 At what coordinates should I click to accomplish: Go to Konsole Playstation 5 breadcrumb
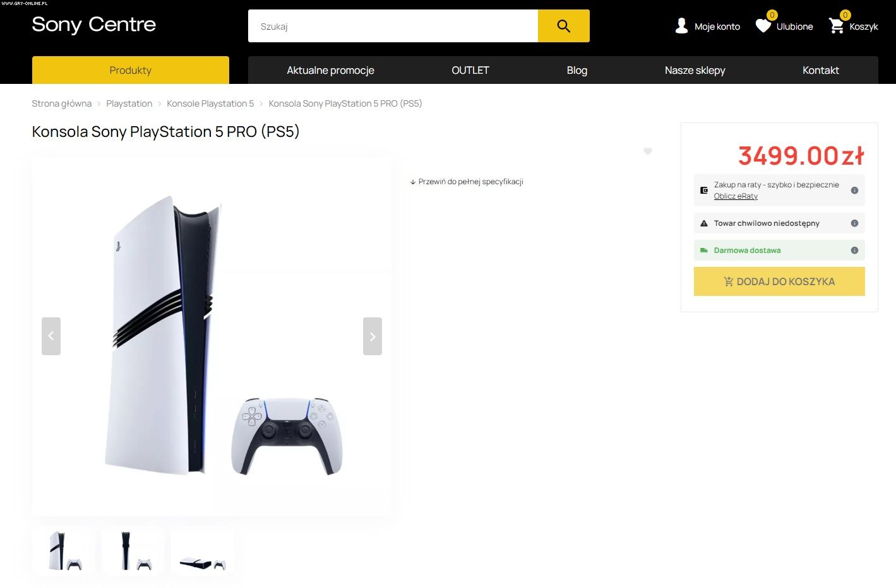[210, 103]
